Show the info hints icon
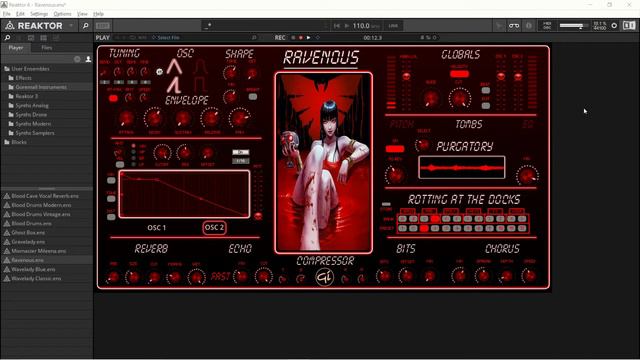Viewport: 640px width, 360px height. 529,26
